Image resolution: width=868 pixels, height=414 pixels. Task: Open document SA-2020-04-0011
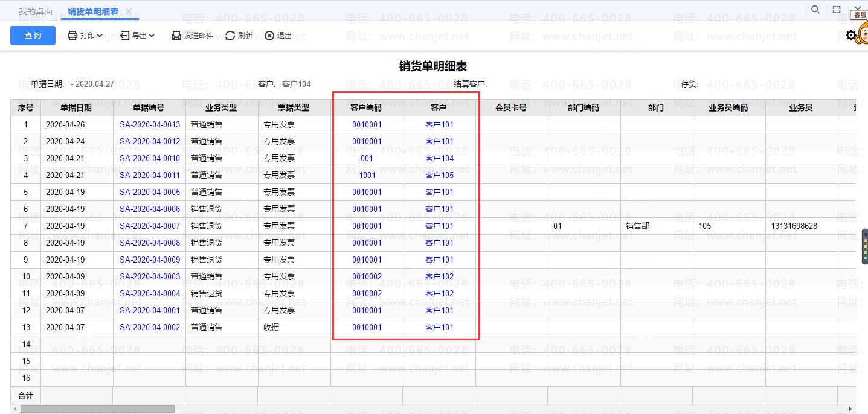(150, 176)
